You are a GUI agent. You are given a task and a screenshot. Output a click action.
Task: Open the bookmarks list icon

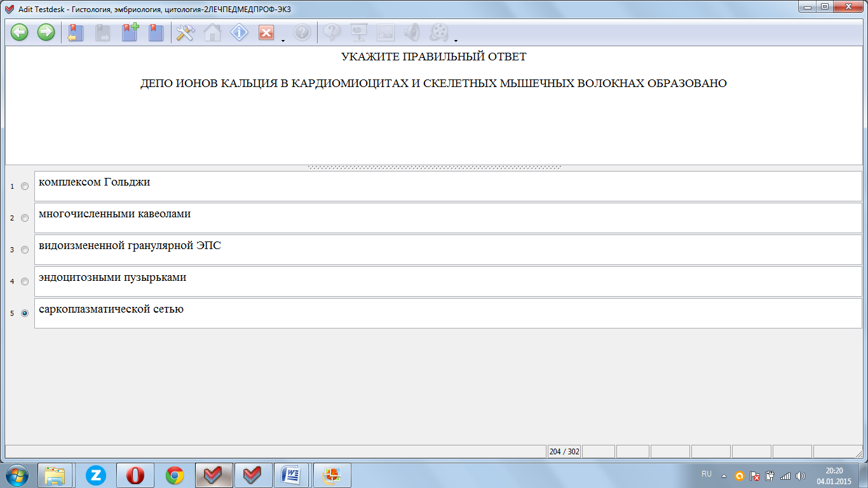click(x=156, y=33)
